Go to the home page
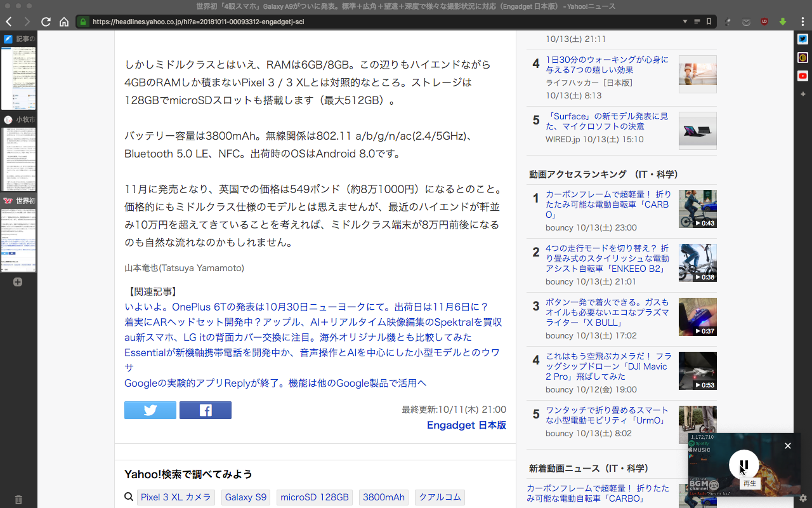This screenshot has width=812, height=508. click(64, 22)
